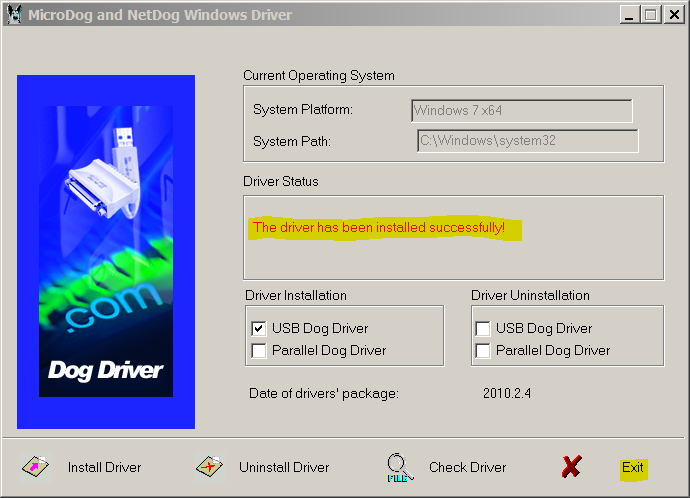
Task: Close the MicroDog driver window
Action: 674,15
